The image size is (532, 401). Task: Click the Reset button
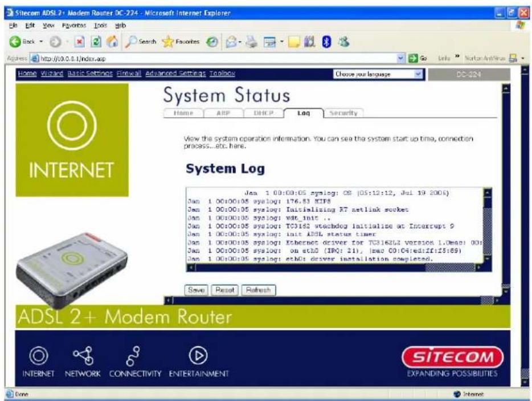click(x=224, y=290)
